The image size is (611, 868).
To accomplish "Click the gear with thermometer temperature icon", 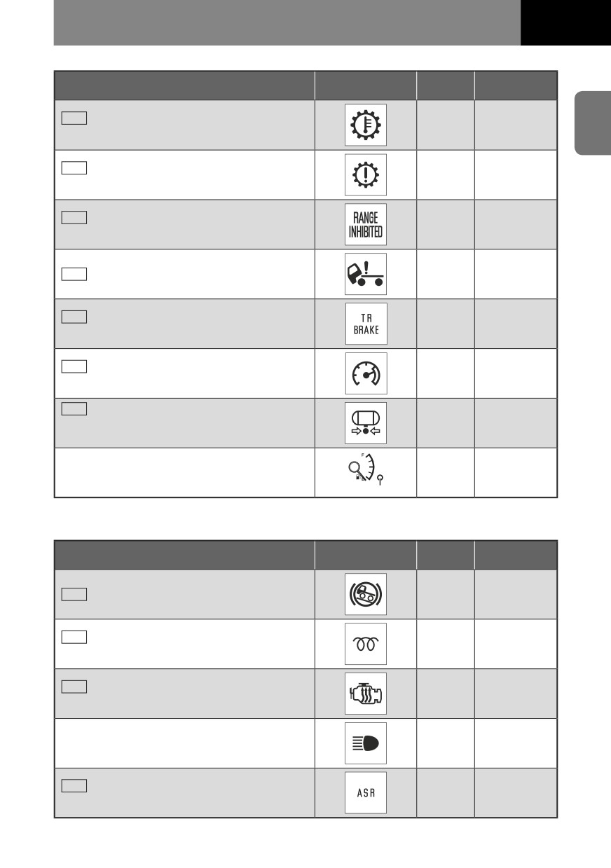I will [x=366, y=125].
